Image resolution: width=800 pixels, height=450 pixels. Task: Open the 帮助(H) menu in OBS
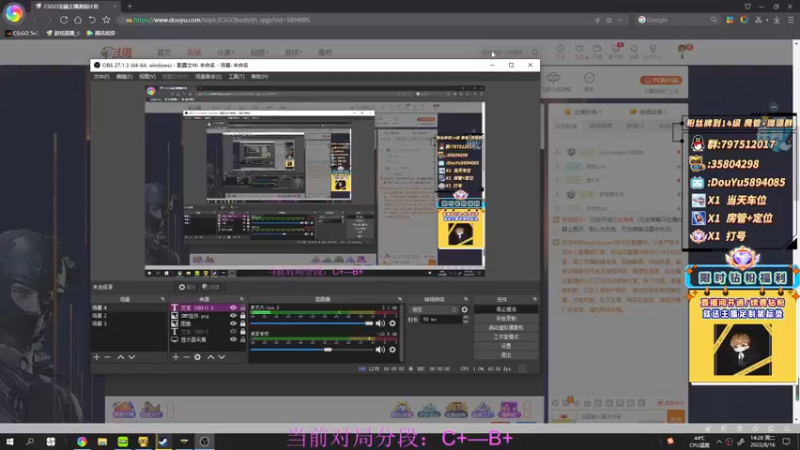(259, 77)
